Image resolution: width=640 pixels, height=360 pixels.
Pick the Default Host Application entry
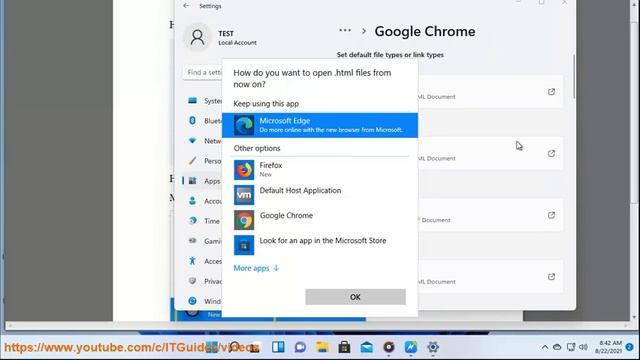[x=320, y=195]
